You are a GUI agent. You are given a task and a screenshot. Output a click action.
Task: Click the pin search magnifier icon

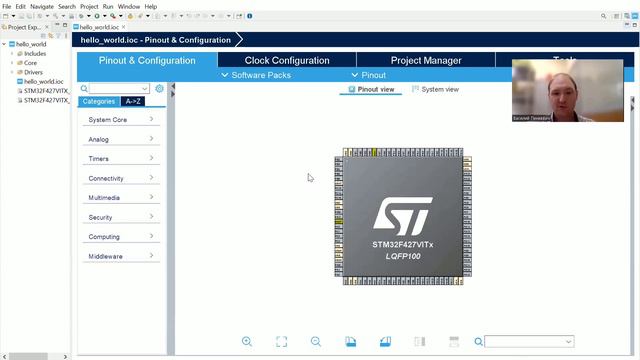478,341
